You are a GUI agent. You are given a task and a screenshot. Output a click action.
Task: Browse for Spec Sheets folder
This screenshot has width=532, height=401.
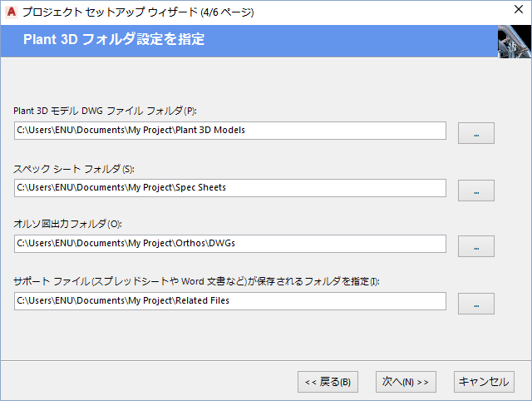476,191
